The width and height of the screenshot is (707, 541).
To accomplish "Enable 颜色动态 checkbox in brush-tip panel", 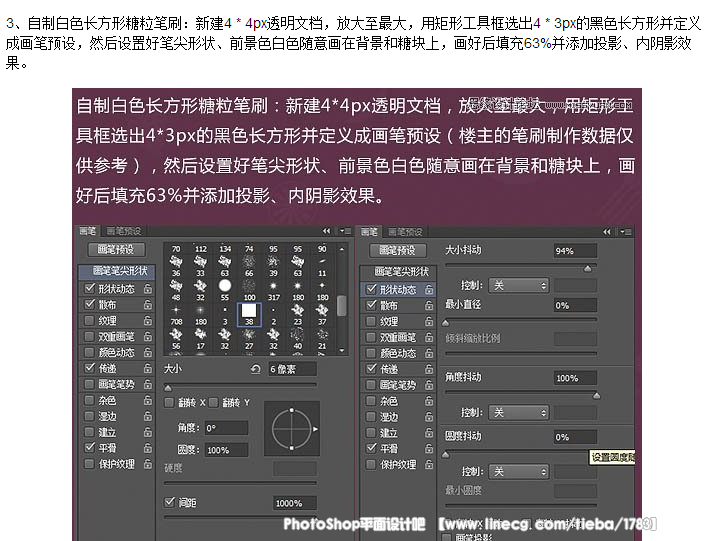I will click(90, 352).
